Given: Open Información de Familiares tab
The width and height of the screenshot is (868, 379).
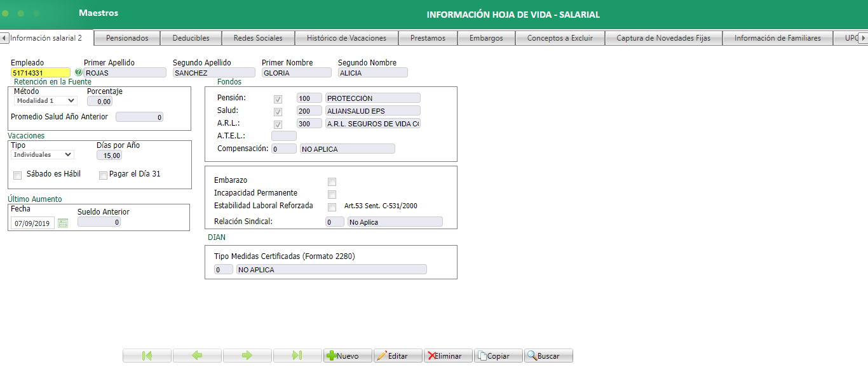Looking at the screenshot, I should click(778, 38).
